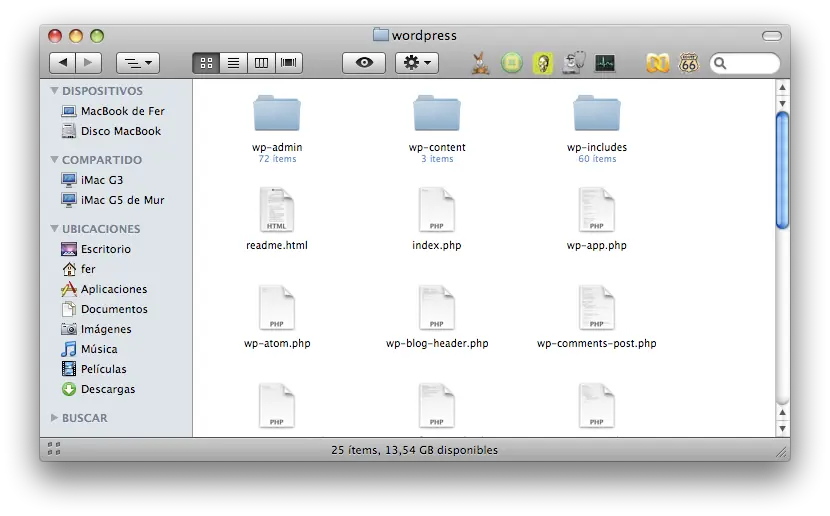The width and height of the screenshot is (830, 516).
Task: Select the wp-content folder icon
Action: coord(437,113)
